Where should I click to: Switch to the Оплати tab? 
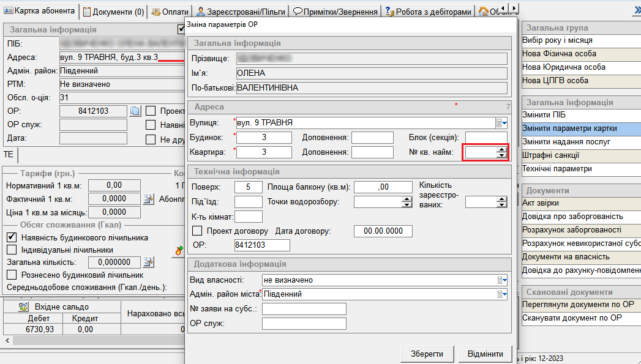[x=170, y=12]
